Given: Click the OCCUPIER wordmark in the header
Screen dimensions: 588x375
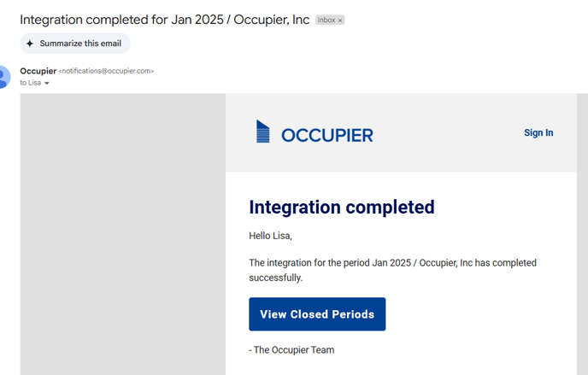Looking at the screenshot, I should [327, 135].
